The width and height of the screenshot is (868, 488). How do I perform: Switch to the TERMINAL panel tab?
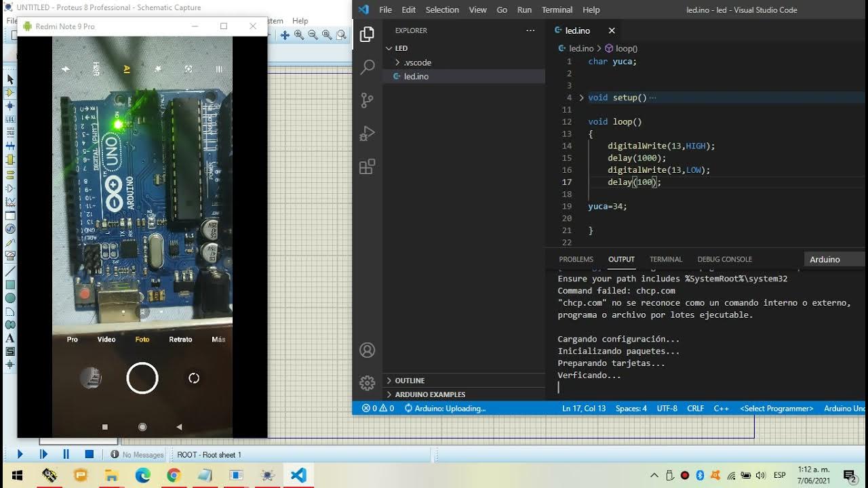[666, 260]
